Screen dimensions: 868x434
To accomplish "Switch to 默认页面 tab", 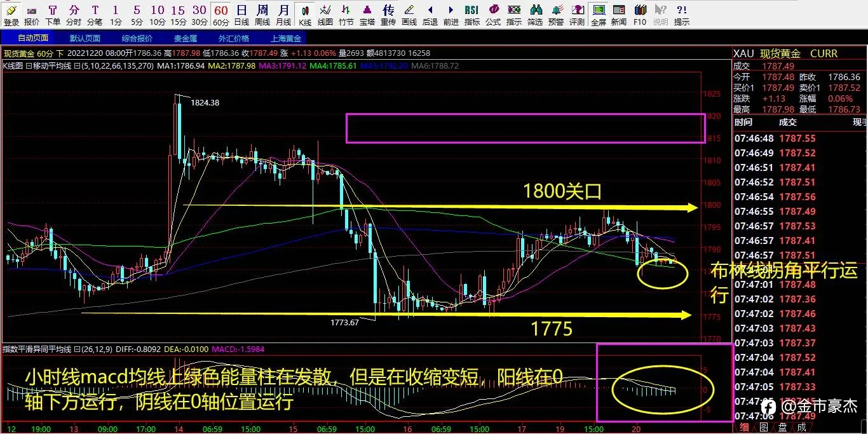I will click(x=86, y=37).
